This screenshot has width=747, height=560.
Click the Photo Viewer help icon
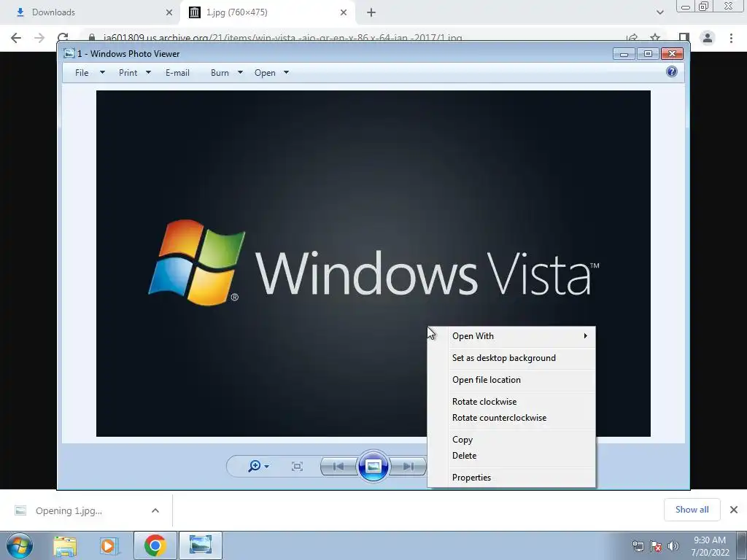click(671, 72)
